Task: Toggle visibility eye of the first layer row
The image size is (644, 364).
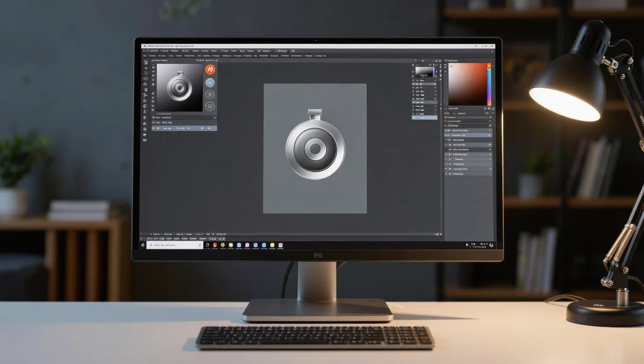Action: click(446, 130)
